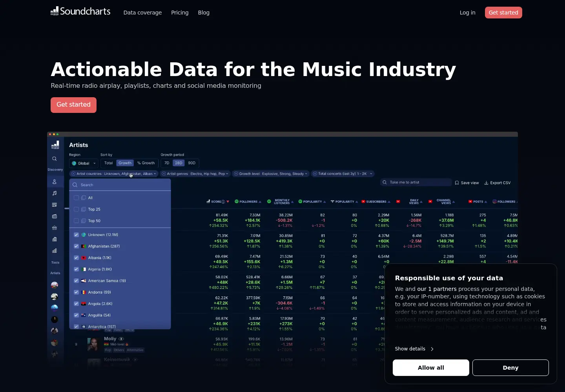Uncheck the Andorra (99) checkbox
The image size is (565, 392).
click(77, 292)
